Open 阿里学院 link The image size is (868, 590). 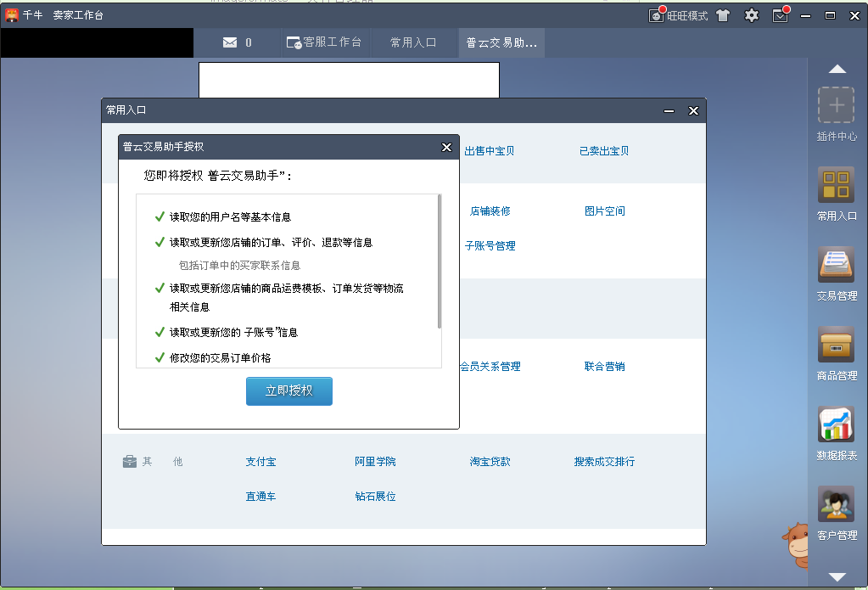[x=375, y=462]
